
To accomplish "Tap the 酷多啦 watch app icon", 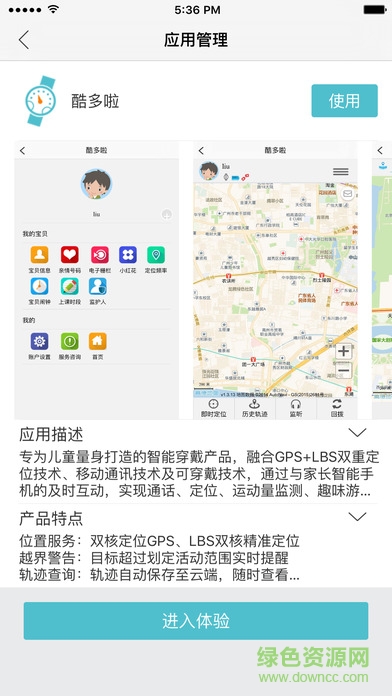I will click(40, 101).
